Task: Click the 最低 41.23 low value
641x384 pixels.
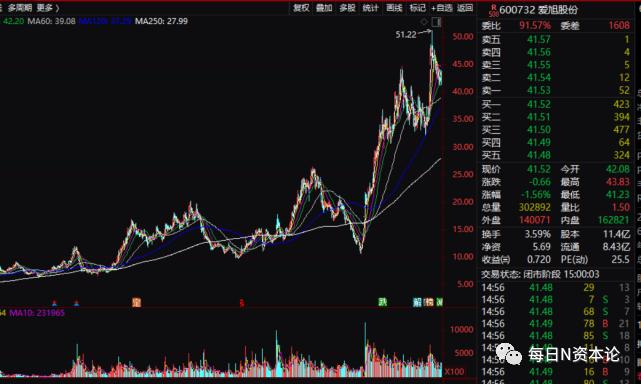Action: pos(618,195)
